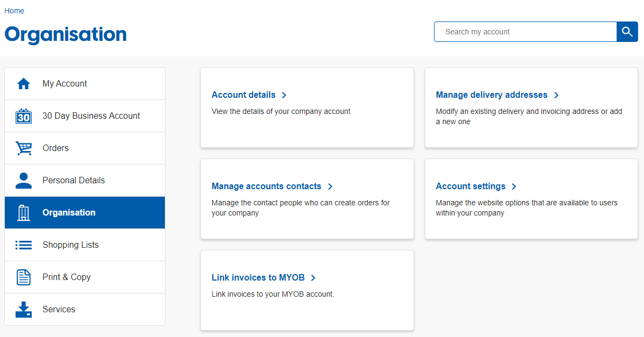The image size is (644, 337).
Task: Expand the Account details chevron
Action: (284, 95)
